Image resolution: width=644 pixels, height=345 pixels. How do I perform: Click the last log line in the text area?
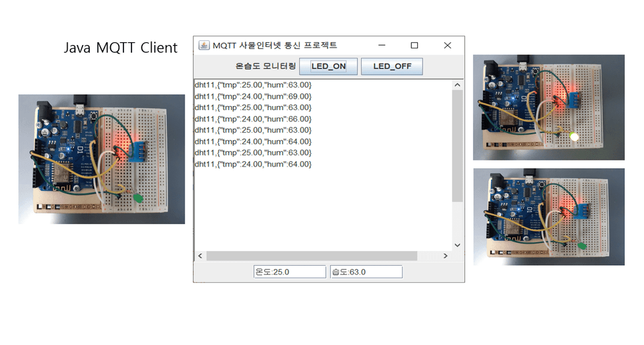coord(253,164)
